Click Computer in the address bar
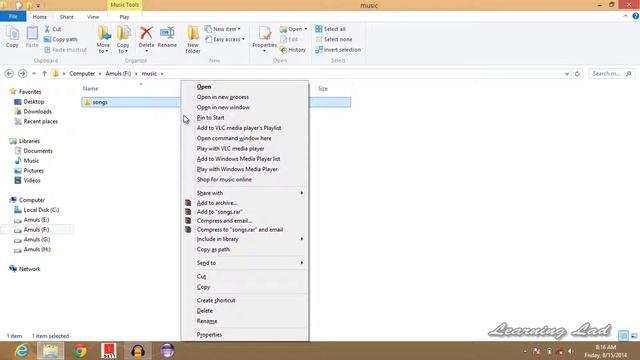 (x=82, y=73)
